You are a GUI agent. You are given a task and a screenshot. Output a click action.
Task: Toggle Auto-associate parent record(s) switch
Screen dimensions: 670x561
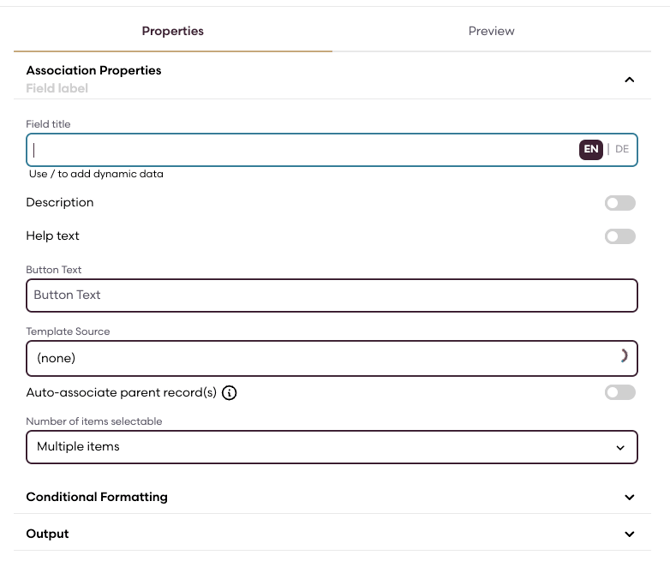(x=620, y=393)
